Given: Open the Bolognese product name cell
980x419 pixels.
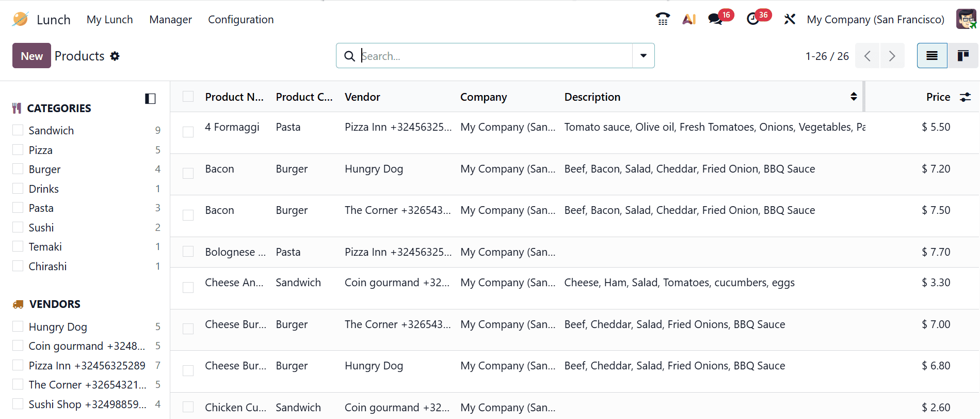Looking at the screenshot, I should click(x=235, y=252).
